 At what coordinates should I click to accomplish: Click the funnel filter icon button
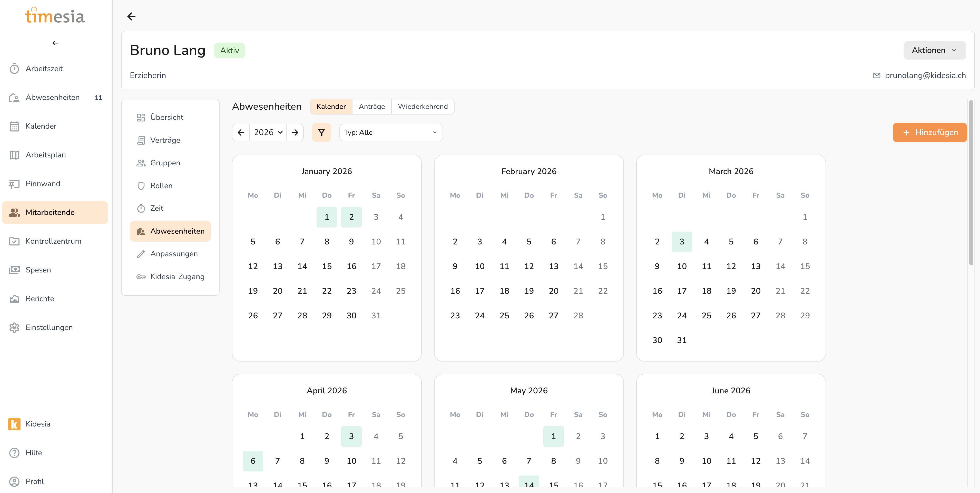tap(321, 132)
